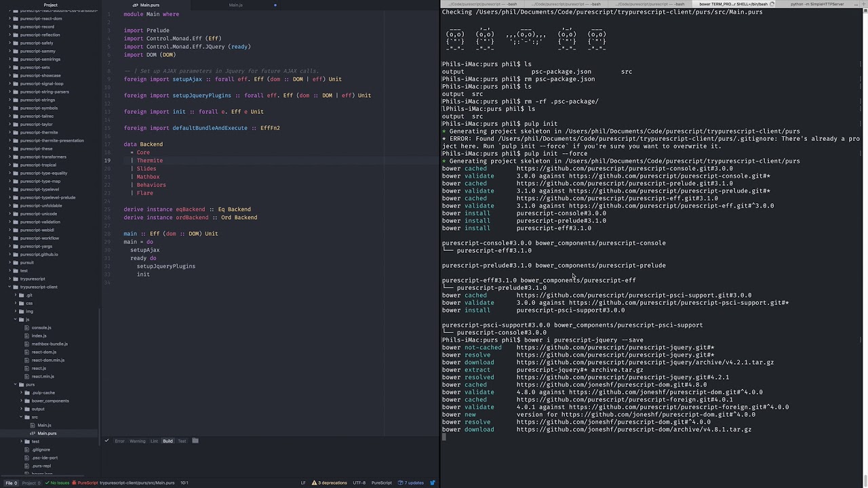Click the 10:1 cursor position indicator
868x488 pixels.
(184, 483)
